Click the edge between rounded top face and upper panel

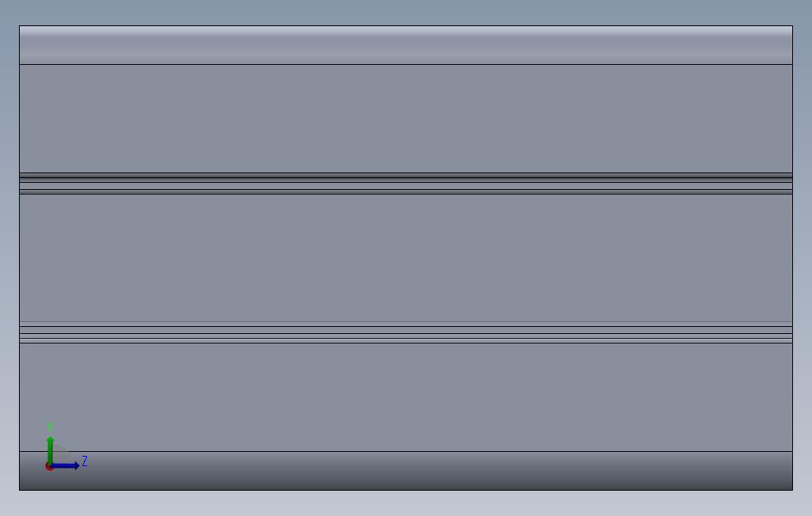point(406,64)
